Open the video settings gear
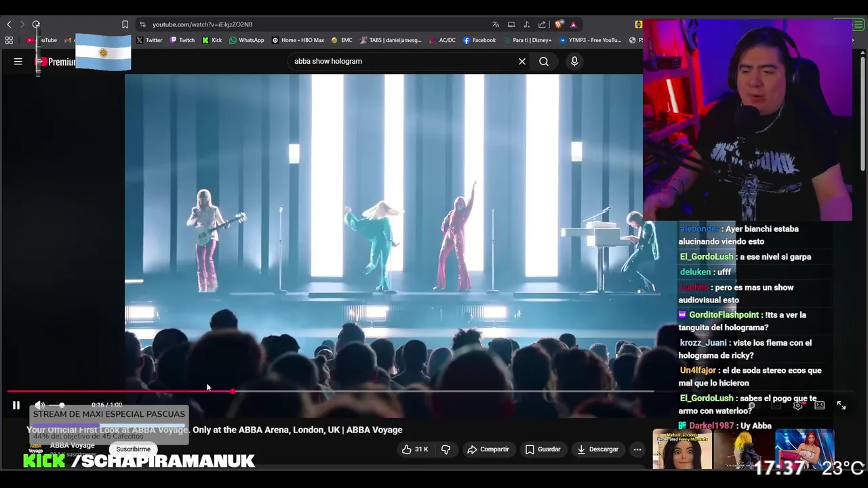 pyautogui.click(x=797, y=405)
